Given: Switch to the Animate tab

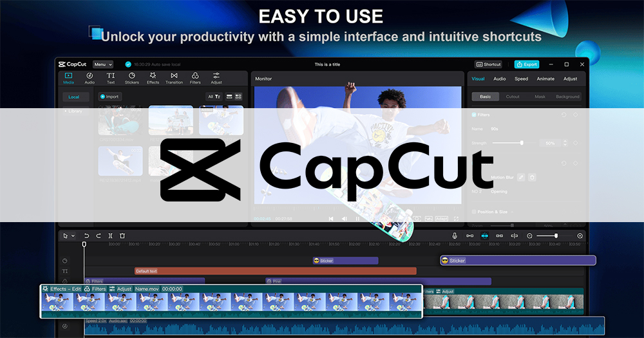Looking at the screenshot, I should point(545,79).
